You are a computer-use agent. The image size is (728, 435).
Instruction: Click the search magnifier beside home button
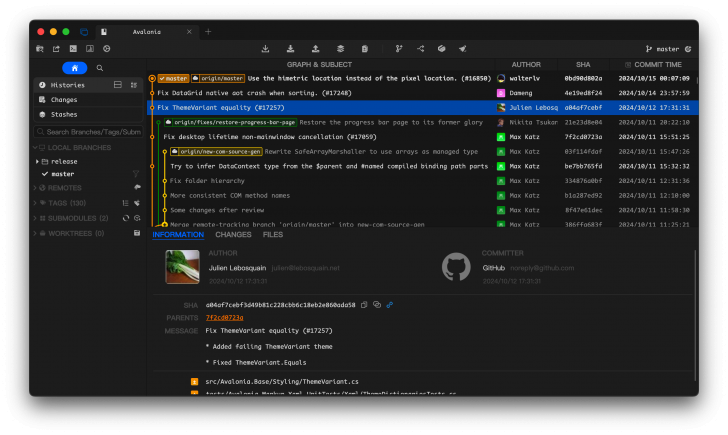[99, 68]
